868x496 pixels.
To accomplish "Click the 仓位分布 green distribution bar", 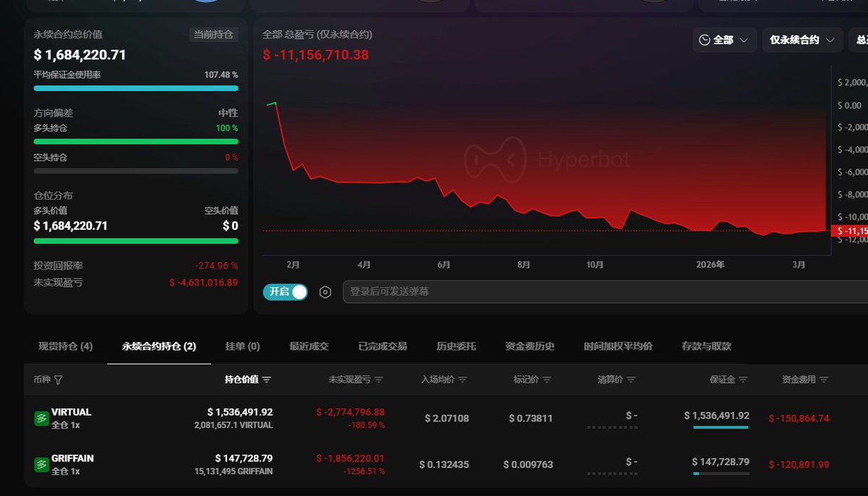I will [x=136, y=241].
